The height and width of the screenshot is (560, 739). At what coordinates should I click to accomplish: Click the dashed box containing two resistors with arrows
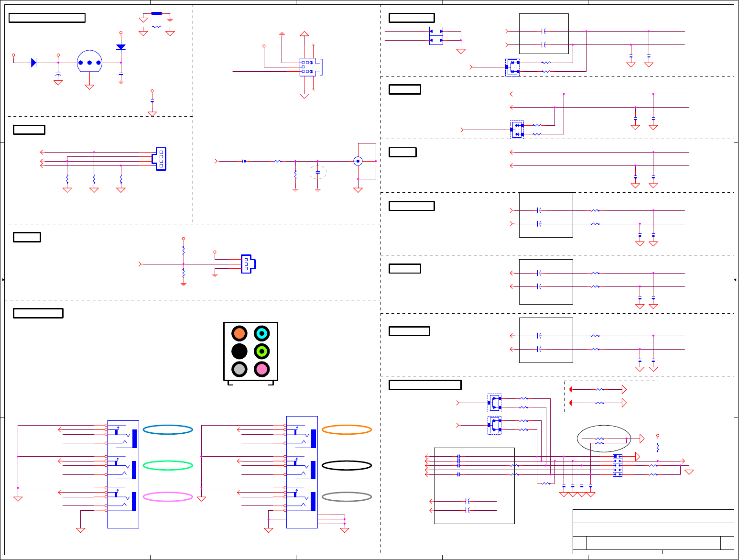click(x=611, y=396)
